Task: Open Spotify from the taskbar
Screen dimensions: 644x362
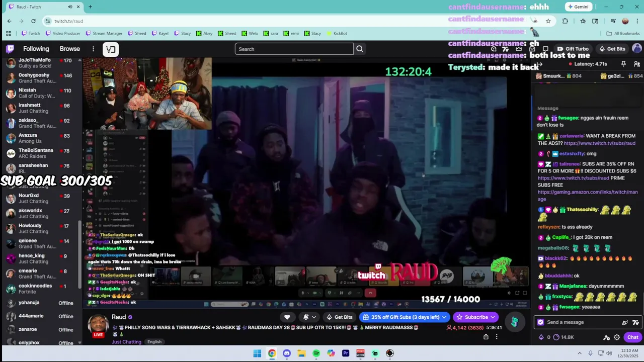Action: click(x=316, y=353)
